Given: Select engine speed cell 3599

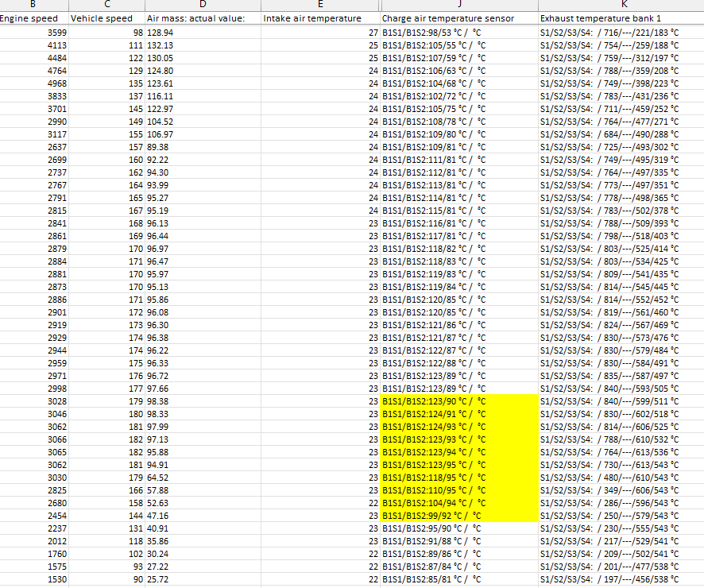Looking at the screenshot, I should pos(34,33).
